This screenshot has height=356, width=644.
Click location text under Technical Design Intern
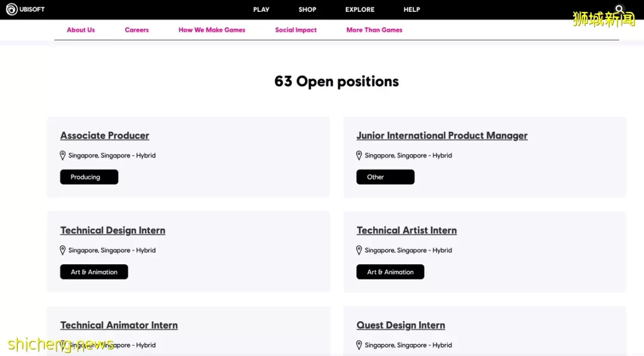click(112, 250)
